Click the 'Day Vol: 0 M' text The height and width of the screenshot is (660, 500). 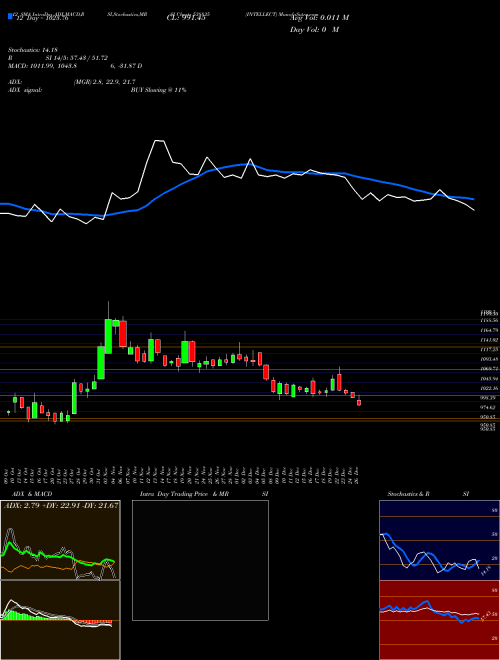point(314,29)
